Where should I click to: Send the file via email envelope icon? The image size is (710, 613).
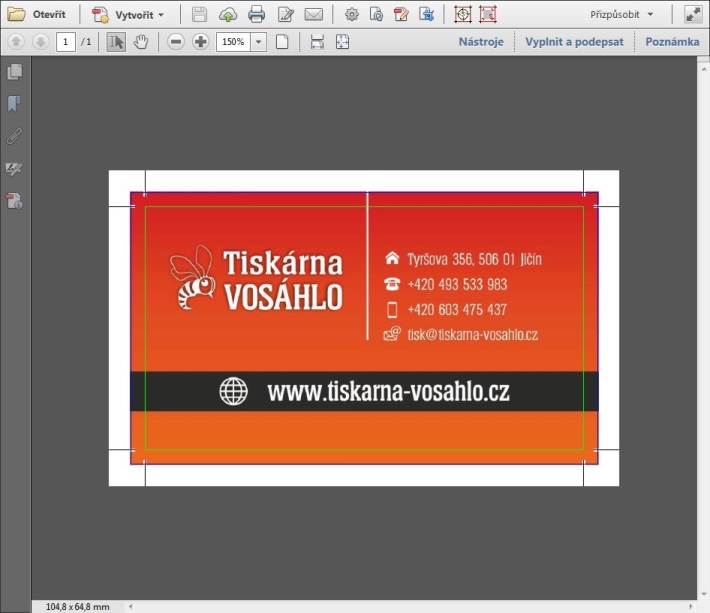(314, 14)
